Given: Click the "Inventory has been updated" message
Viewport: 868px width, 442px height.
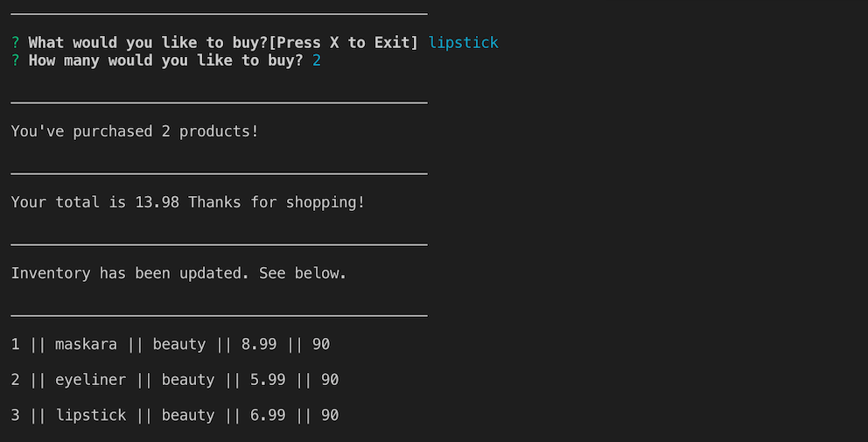Looking at the screenshot, I should [178, 273].
